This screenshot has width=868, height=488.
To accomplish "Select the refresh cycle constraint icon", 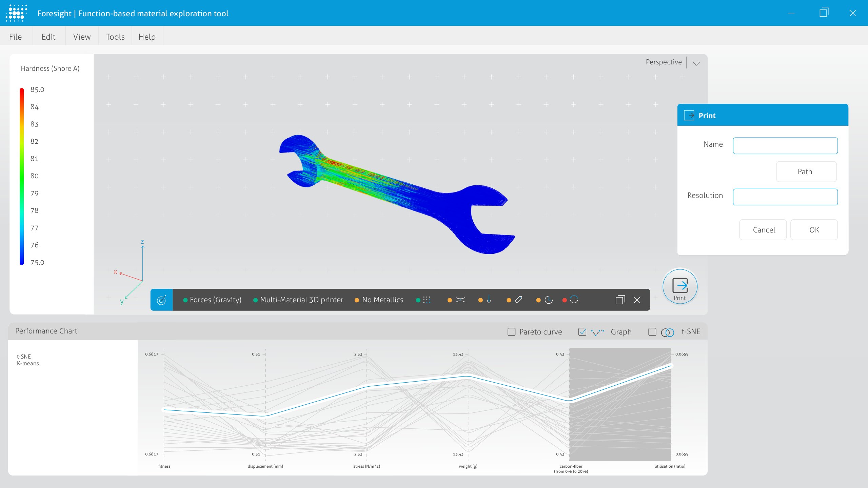I will click(x=574, y=300).
